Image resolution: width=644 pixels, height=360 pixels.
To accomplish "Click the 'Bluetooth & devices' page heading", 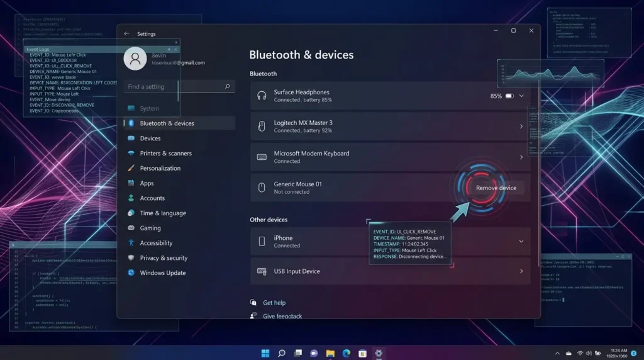I will click(x=301, y=55).
